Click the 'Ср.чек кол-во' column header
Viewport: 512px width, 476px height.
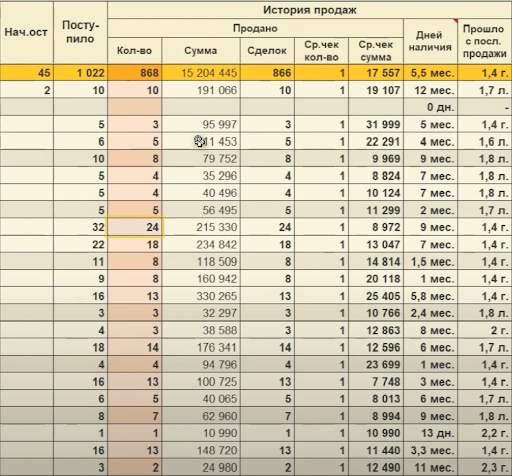pos(321,51)
